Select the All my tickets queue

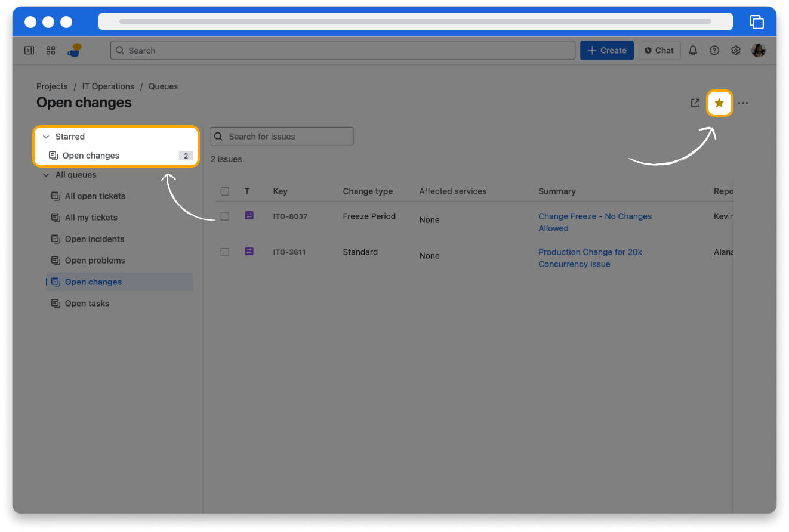(91, 218)
